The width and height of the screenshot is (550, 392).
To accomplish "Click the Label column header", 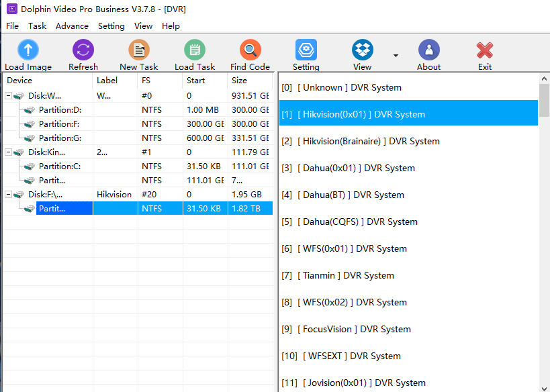I will [x=116, y=81].
